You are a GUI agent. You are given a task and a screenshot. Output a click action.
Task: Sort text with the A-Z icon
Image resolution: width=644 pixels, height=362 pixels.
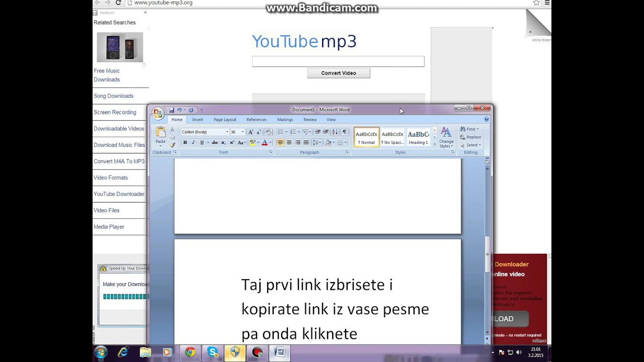pyautogui.click(x=335, y=132)
